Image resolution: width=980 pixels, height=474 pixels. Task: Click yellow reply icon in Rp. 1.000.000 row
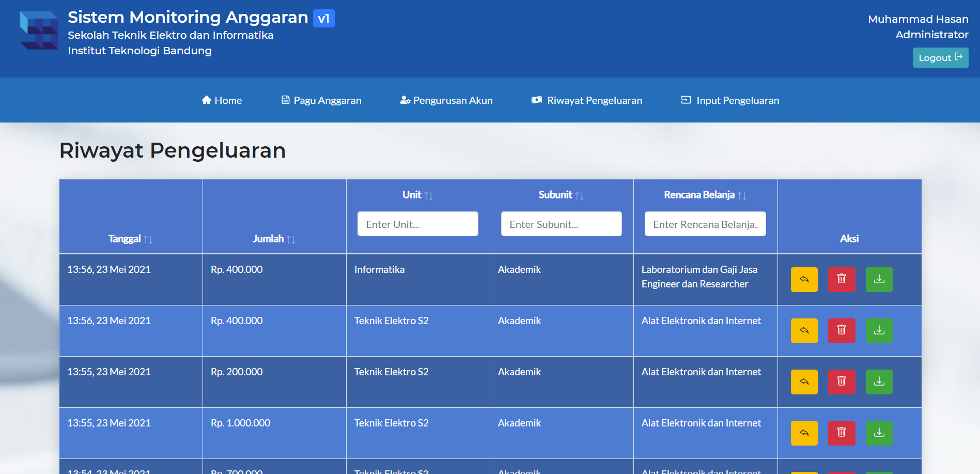click(x=804, y=433)
